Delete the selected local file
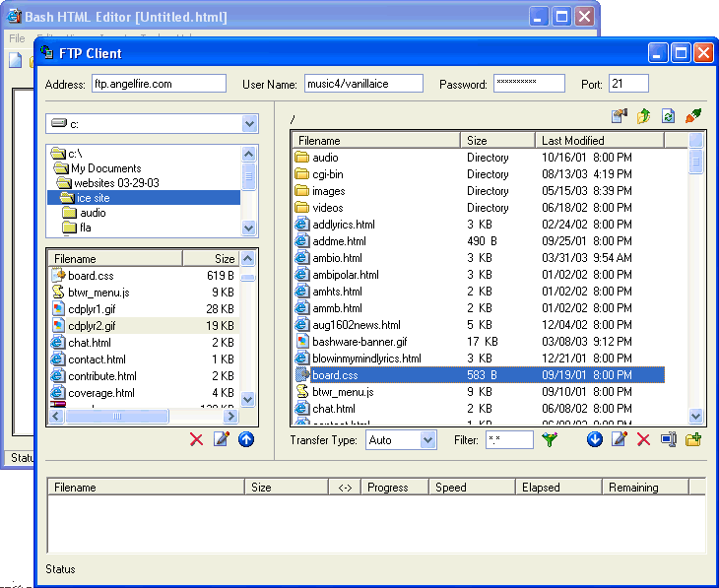 (x=197, y=439)
